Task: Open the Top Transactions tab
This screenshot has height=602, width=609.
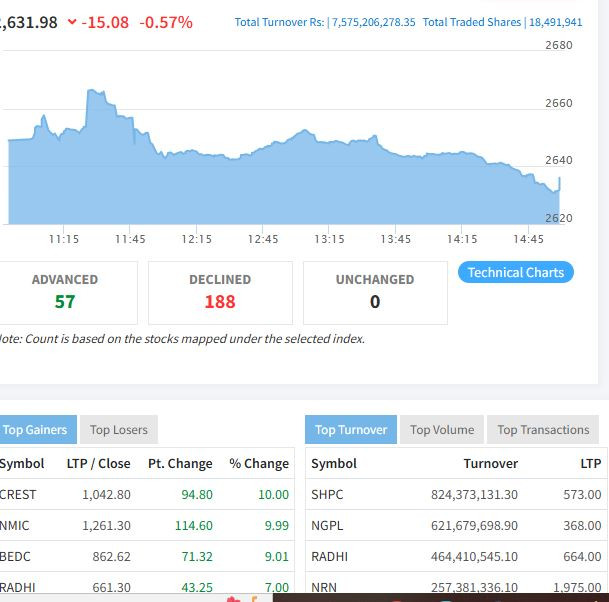Action: click(543, 430)
